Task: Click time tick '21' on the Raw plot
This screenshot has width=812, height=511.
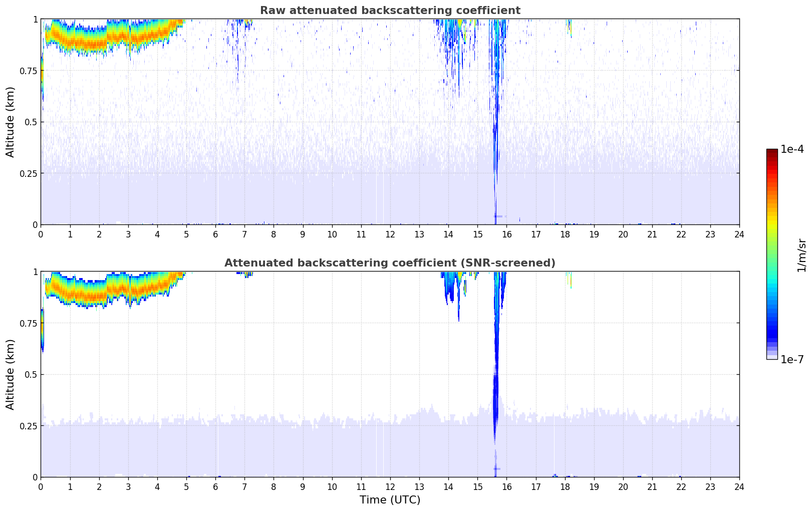Action: coord(652,234)
